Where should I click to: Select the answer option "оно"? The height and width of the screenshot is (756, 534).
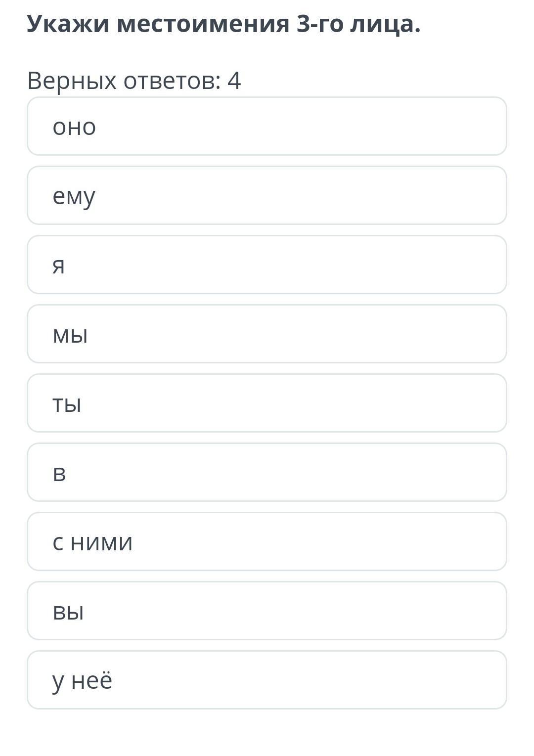coord(267,126)
